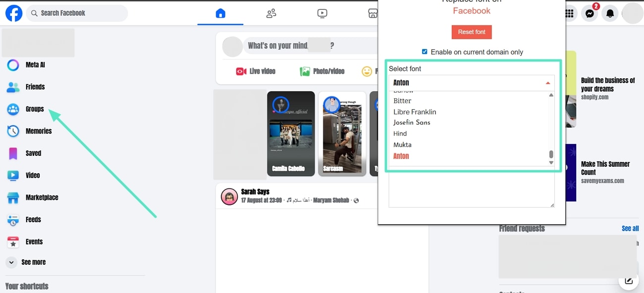Open the Select font dropdown showing Anton
This screenshot has height=293, width=644.
pos(471,83)
